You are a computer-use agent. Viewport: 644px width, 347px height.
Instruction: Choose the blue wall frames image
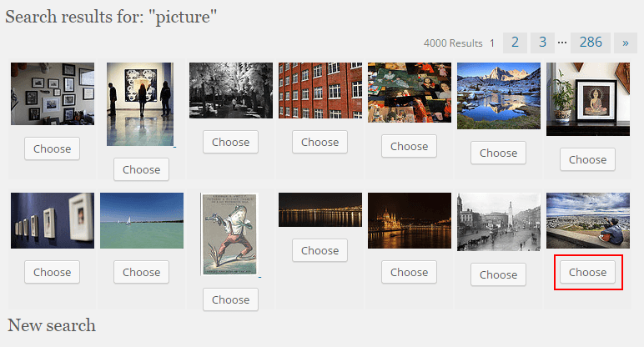pos(53,272)
